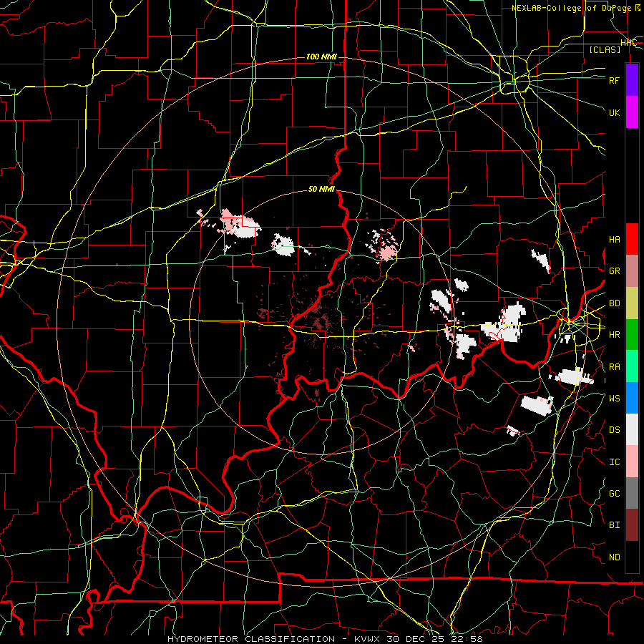Click the magenta UK color swatch

(632, 112)
